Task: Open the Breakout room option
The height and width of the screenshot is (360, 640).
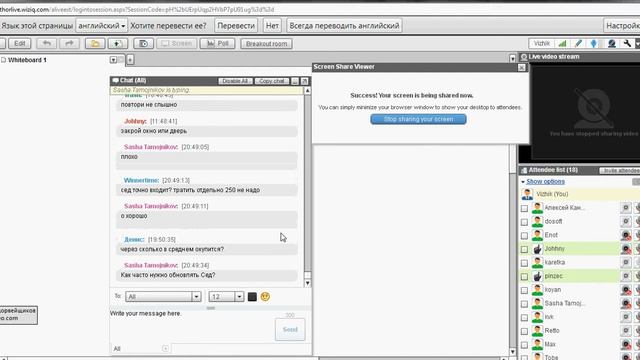Action: point(266,43)
